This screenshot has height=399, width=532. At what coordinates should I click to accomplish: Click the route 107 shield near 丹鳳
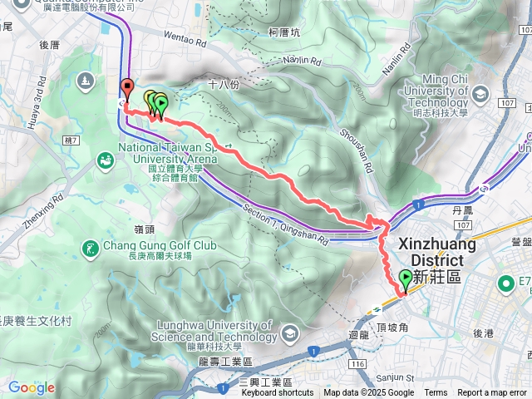(463, 225)
